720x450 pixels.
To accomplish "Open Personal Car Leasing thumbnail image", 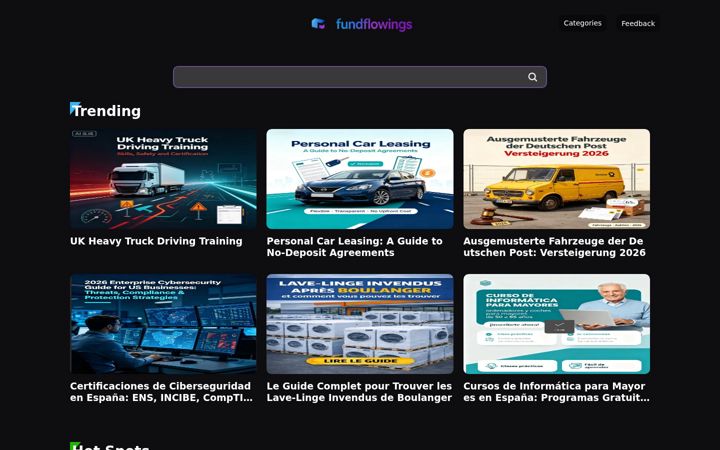I will [x=360, y=179].
